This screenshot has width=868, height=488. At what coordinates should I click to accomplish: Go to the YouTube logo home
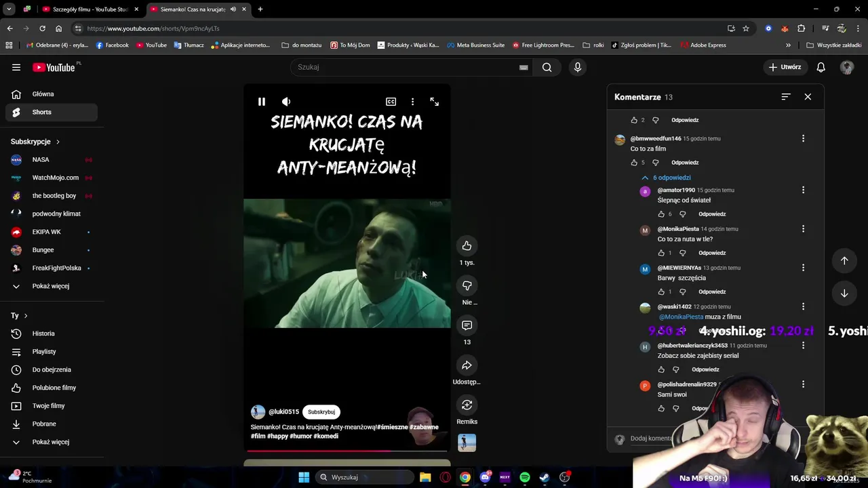click(54, 67)
